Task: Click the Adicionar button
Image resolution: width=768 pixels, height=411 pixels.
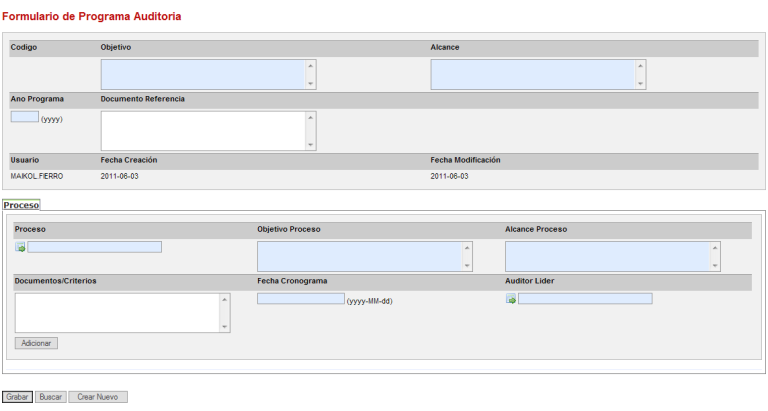Action: [x=37, y=343]
